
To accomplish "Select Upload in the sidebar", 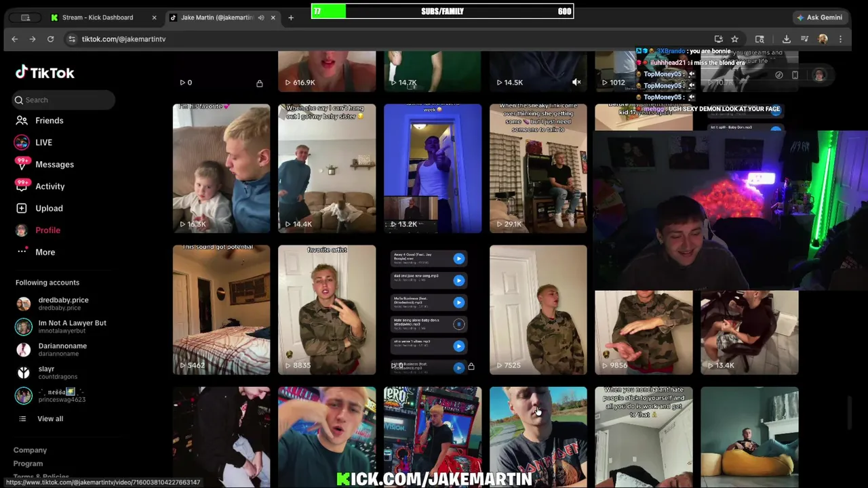I will click(49, 208).
